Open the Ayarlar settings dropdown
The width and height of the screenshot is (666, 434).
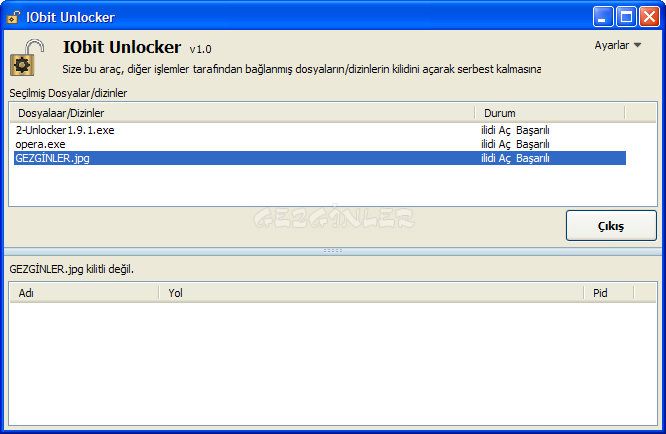[618, 45]
